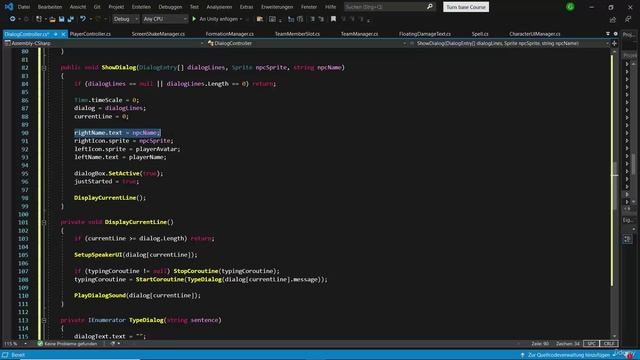Viewport: 640px width, 360px height.
Task: Click the Undo arrow icon
Action: [x=83, y=19]
